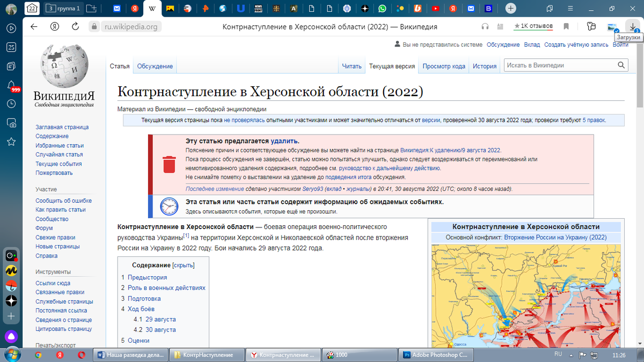Open the Downloads (Загрузки) arrow icon
Viewport: 644px width, 362px height.
pyautogui.click(x=633, y=27)
